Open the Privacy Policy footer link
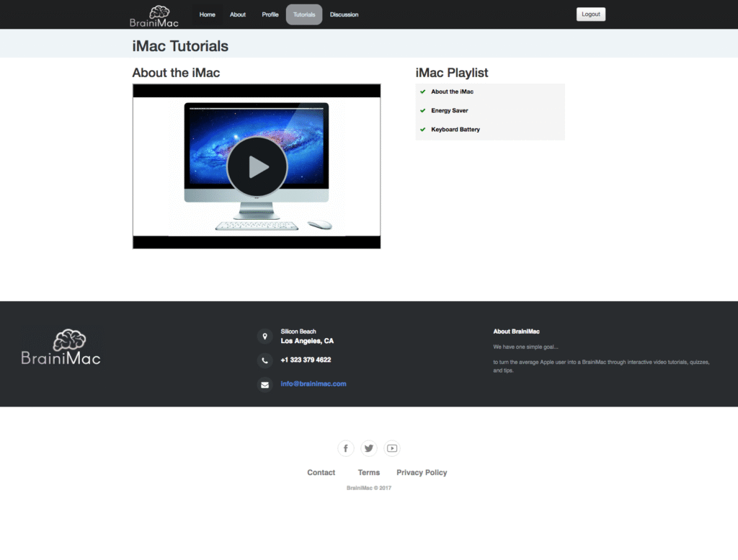The height and width of the screenshot is (560, 738). pyautogui.click(x=422, y=473)
